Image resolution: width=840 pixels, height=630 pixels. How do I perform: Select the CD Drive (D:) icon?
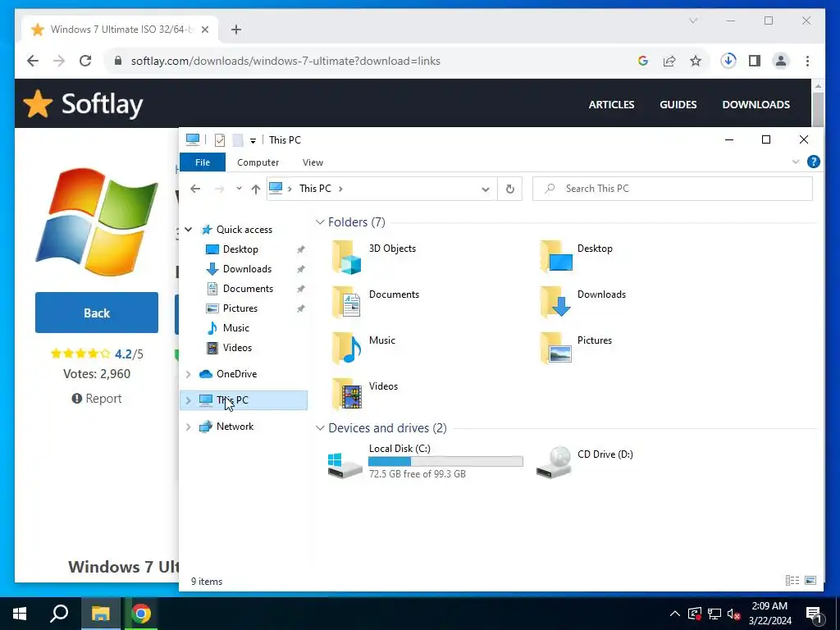[x=554, y=462]
